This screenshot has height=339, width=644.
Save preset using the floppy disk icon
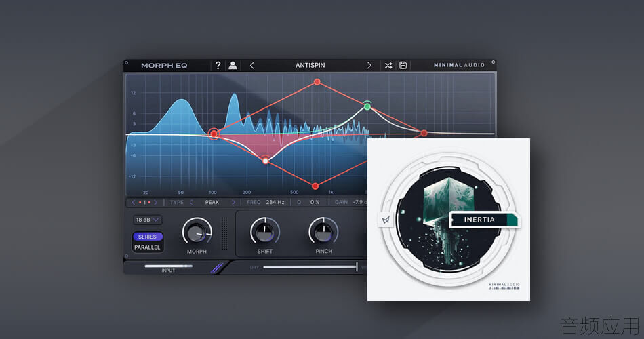[x=403, y=65]
